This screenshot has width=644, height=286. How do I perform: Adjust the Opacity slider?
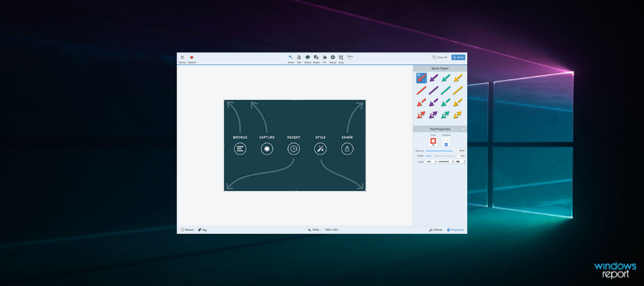(x=440, y=151)
